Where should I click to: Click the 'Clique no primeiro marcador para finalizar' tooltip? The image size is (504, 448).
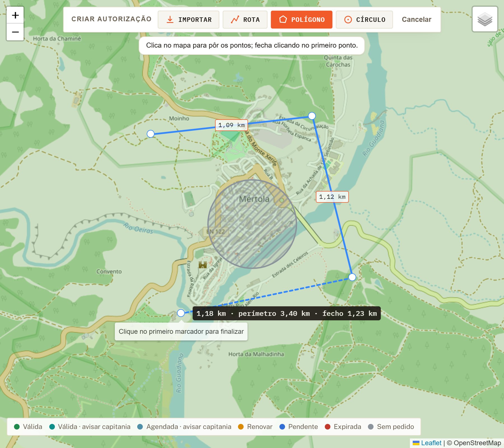click(181, 332)
